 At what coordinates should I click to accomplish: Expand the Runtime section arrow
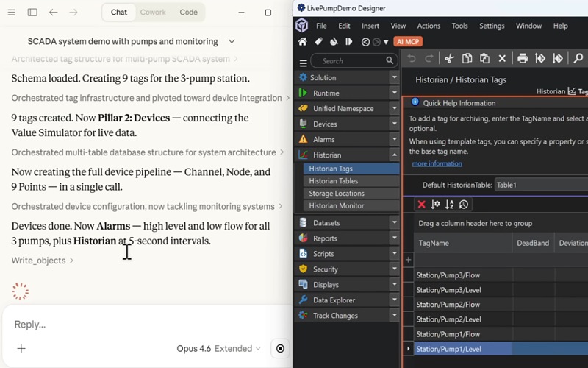[x=394, y=93]
